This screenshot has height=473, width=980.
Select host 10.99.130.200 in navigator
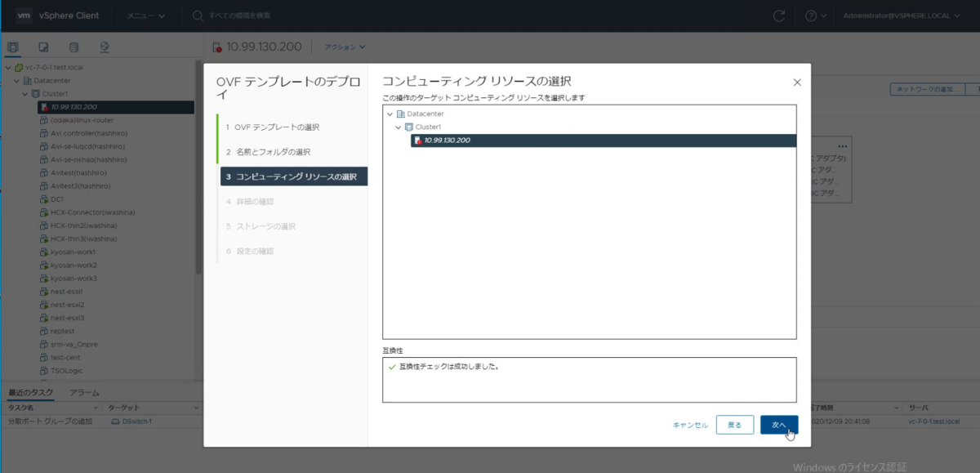click(x=115, y=107)
